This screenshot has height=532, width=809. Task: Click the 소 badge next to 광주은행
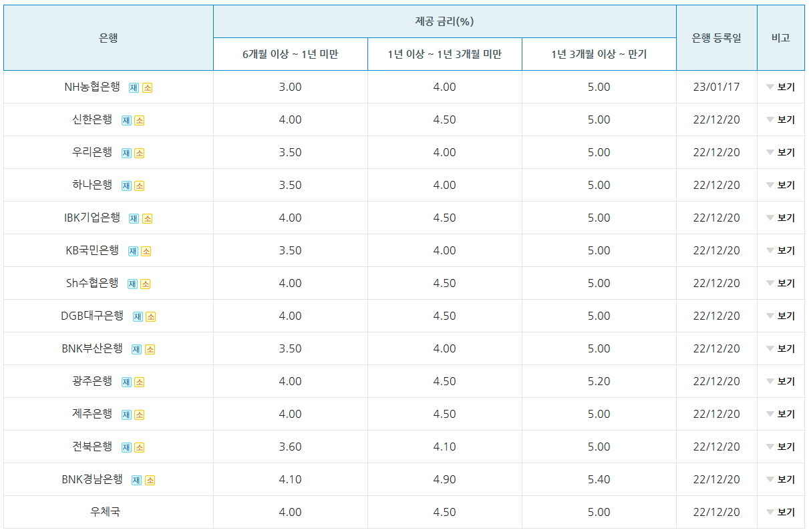tap(138, 381)
